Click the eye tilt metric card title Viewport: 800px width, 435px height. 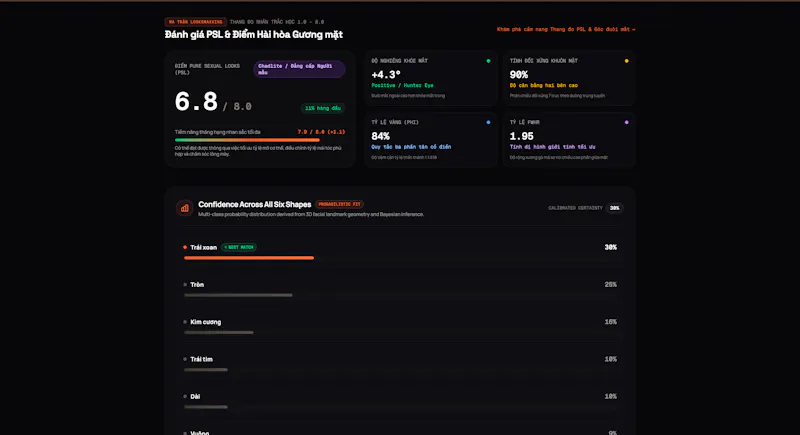point(399,61)
